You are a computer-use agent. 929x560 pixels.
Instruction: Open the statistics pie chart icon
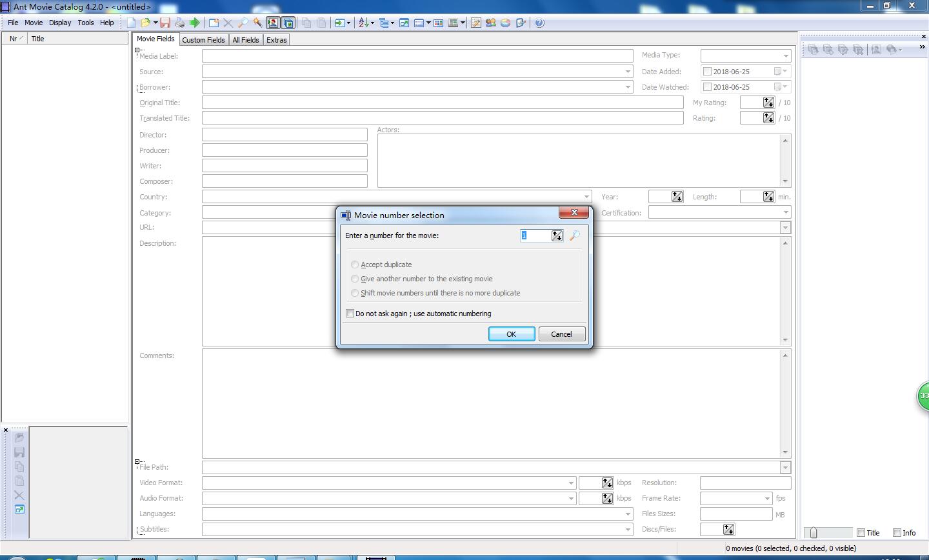[506, 23]
